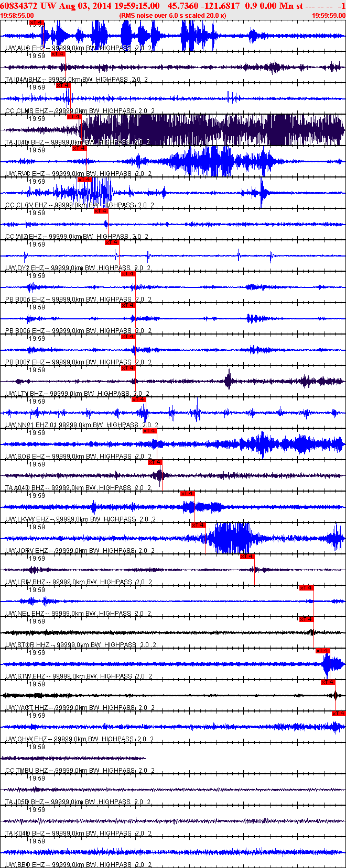Click the red pick marker on UW.SO6 trace
This screenshot has height=868, width=346.
[150, 431]
